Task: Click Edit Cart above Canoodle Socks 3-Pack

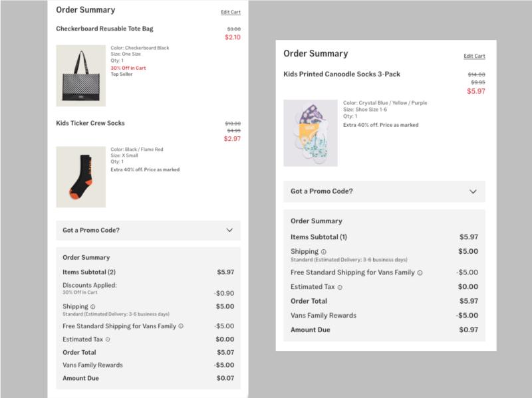Action: point(474,56)
